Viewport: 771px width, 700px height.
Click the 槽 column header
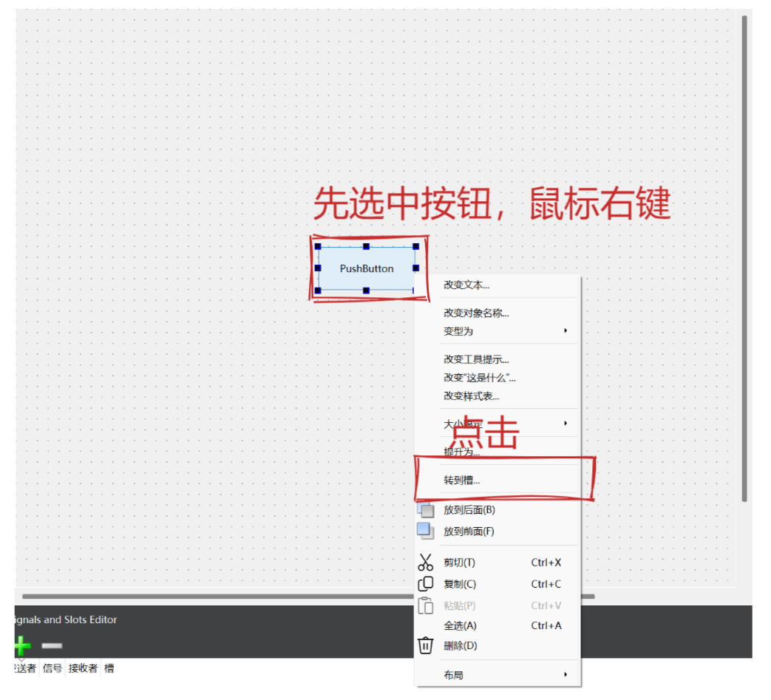point(109,668)
